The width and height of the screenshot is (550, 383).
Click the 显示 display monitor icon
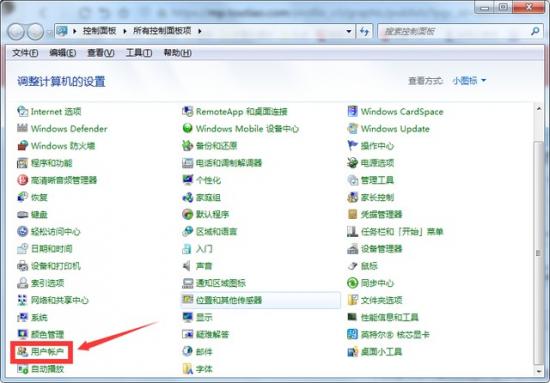[188, 317]
